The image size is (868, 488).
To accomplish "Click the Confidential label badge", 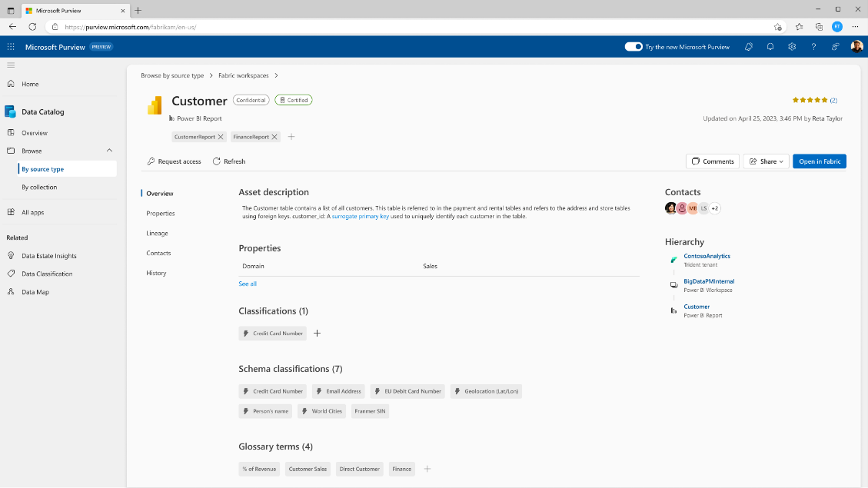I will 251,100.
